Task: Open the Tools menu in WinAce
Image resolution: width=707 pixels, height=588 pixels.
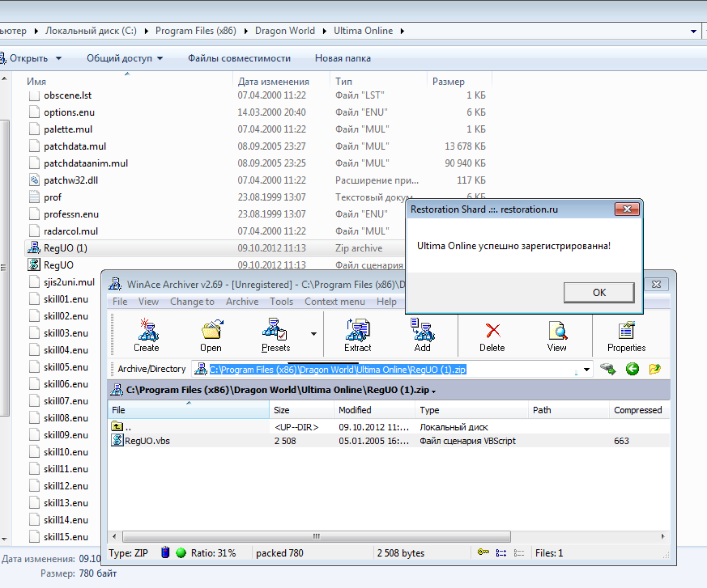Action: pyautogui.click(x=281, y=301)
